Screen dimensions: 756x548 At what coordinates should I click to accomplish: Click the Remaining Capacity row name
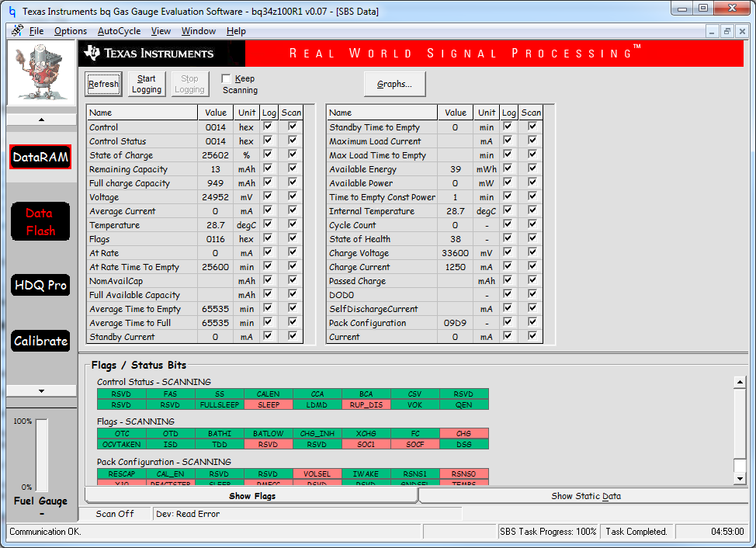128,169
